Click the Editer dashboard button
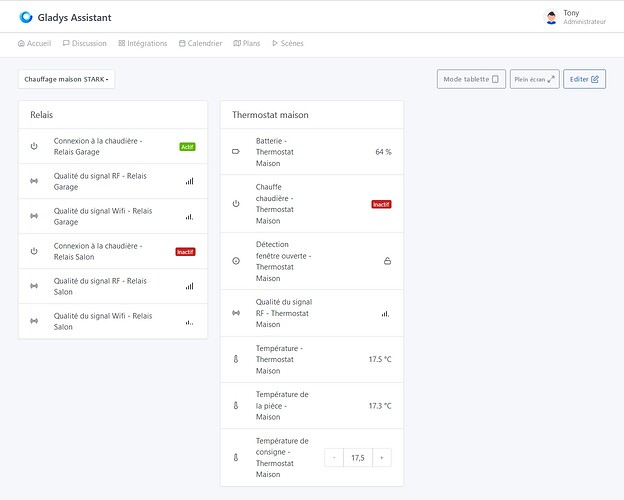The height and width of the screenshot is (500, 624). (x=584, y=79)
